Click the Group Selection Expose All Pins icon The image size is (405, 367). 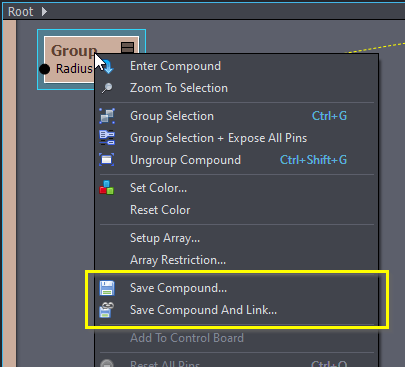(x=107, y=138)
